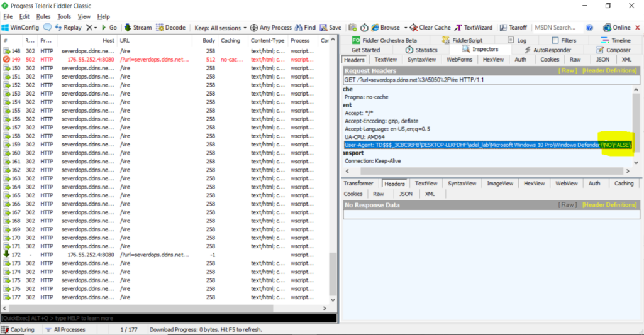Open the Statistics tab
The image size is (644, 335).
pos(421,50)
